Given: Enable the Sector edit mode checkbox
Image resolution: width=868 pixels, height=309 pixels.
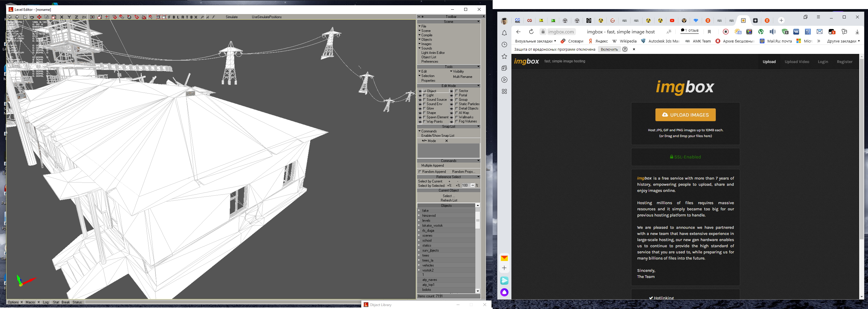Looking at the screenshot, I should (457, 91).
